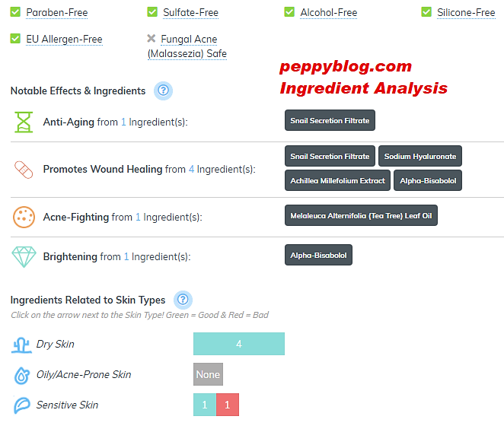Viewport: 504px width, 429px height.
Task: Expand the Dry Skin bar showing 4
Action: tap(238, 344)
